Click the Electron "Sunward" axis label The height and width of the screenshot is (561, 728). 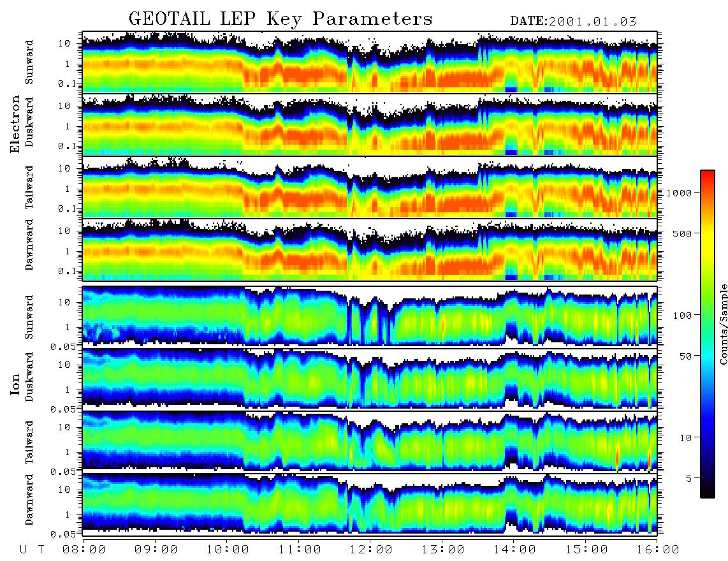29,62
